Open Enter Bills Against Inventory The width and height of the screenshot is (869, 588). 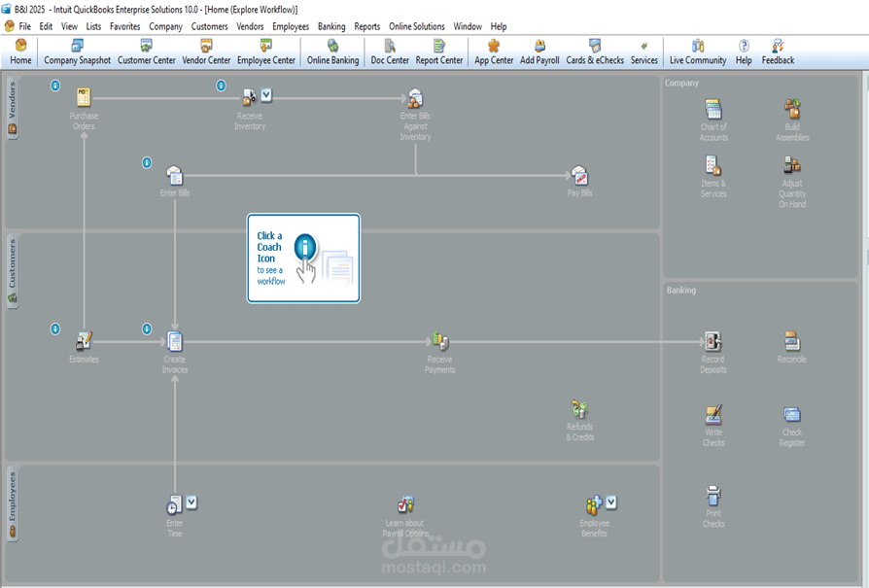click(x=415, y=98)
